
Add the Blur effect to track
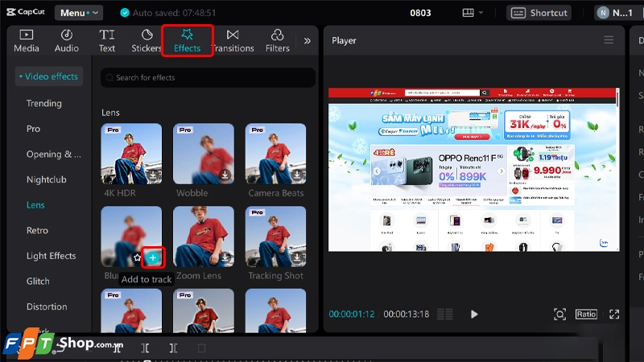click(153, 257)
